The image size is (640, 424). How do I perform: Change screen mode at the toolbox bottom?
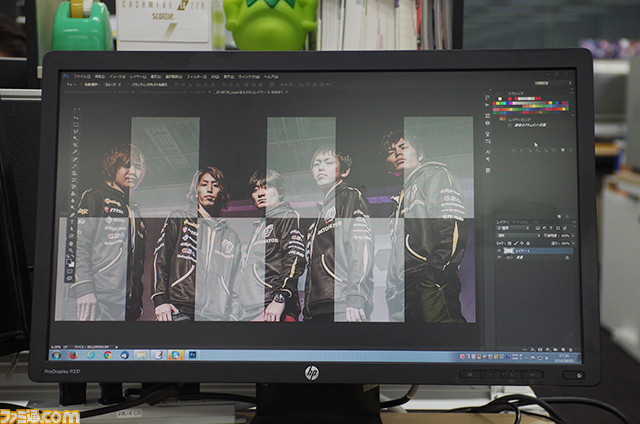(70, 278)
